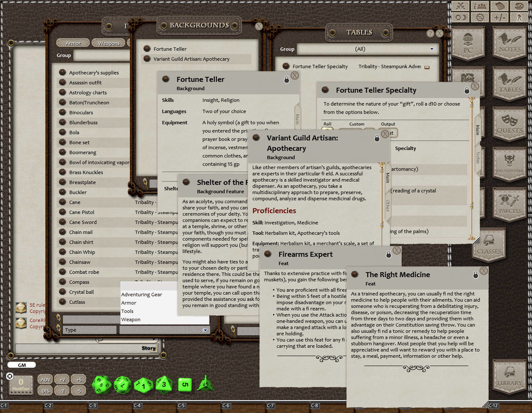Open the Encounters sidebar panel
532x413 pixels.
coord(510,164)
